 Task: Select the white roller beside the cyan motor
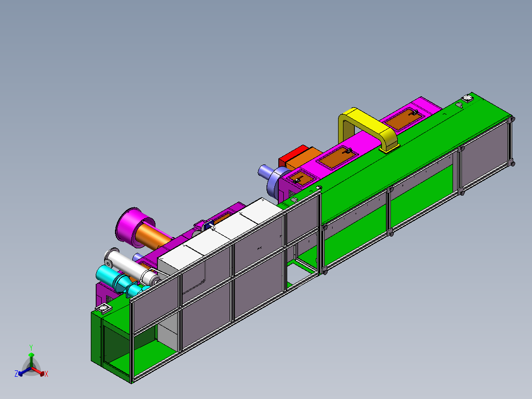[132, 266]
